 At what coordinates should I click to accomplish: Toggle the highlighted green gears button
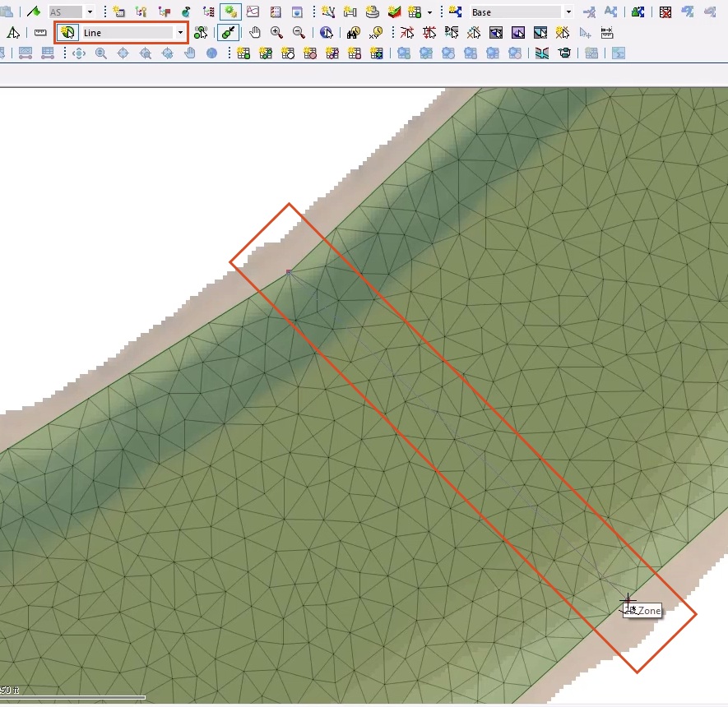pyautogui.click(x=231, y=12)
